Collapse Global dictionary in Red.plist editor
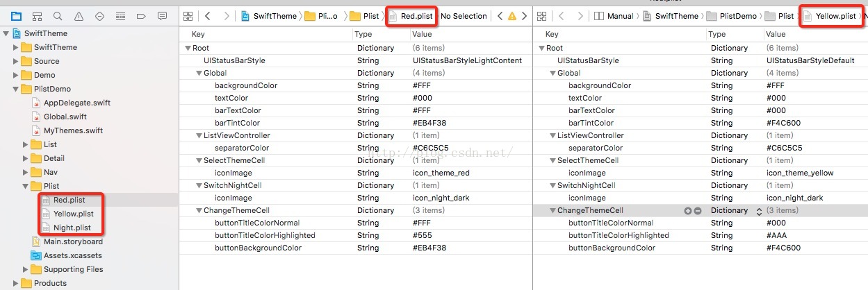The width and height of the screenshot is (868, 290). point(199,73)
